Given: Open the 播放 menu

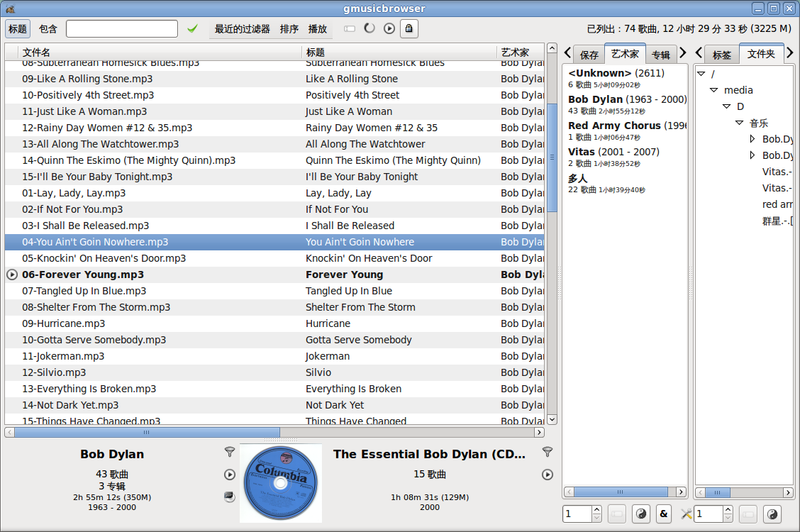Looking at the screenshot, I should [x=317, y=29].
